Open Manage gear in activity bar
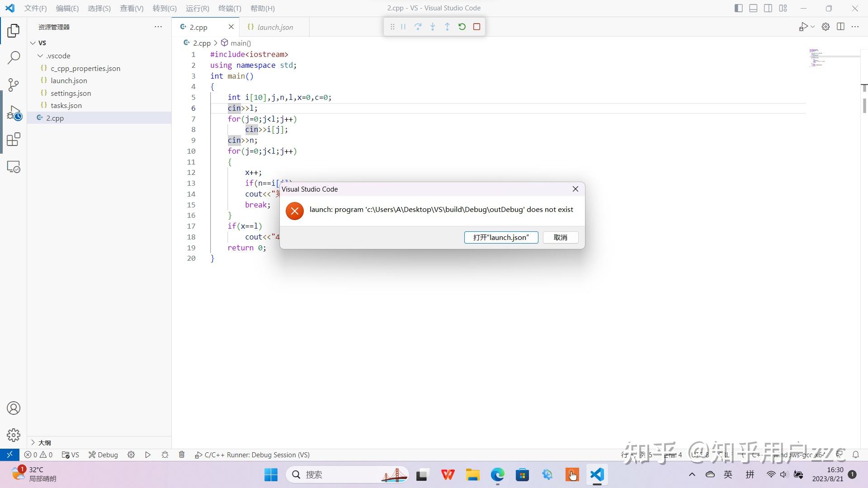This screenshot has height=488, width=868. (x=14, y=435)
